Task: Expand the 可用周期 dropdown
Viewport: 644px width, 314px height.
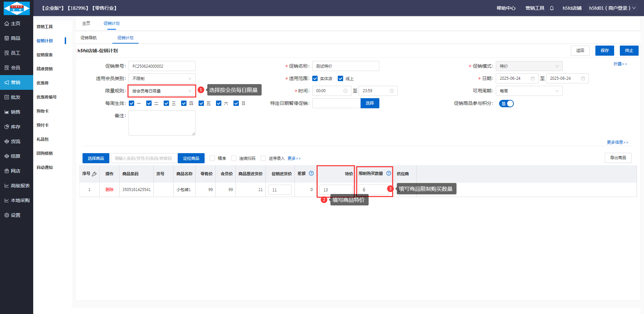Action: pos(529,91)
